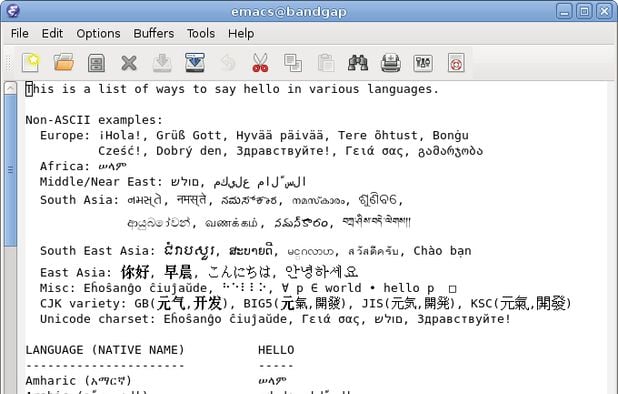
Task: Undo using the curved arrow icon
Action: tap(228, 63)
